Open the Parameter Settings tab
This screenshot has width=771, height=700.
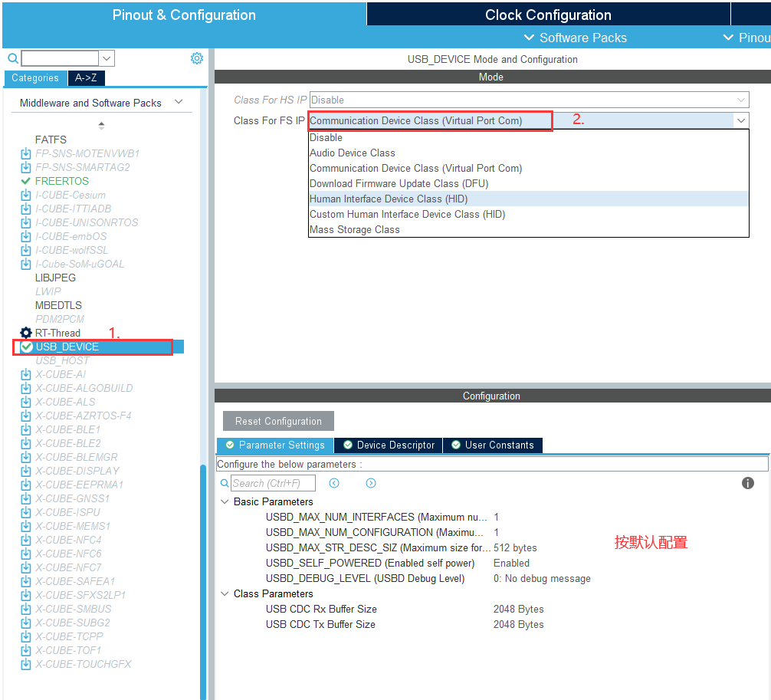275,445
